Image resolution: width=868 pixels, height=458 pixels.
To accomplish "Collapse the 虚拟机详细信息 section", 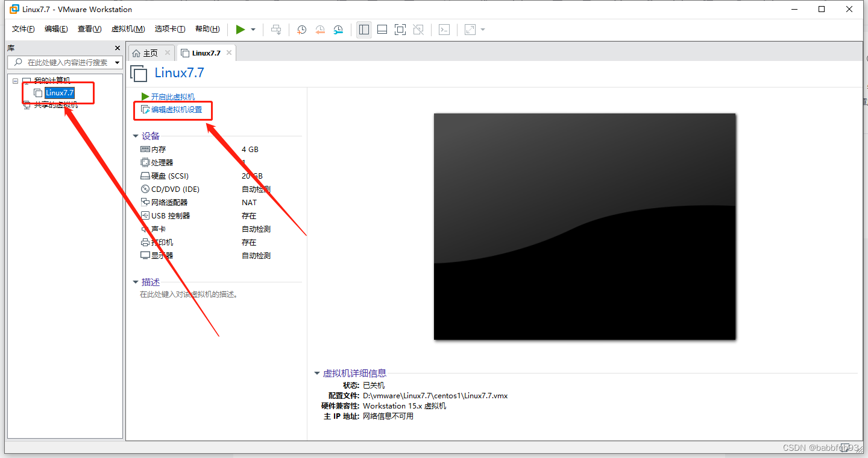I will (317, 374).
